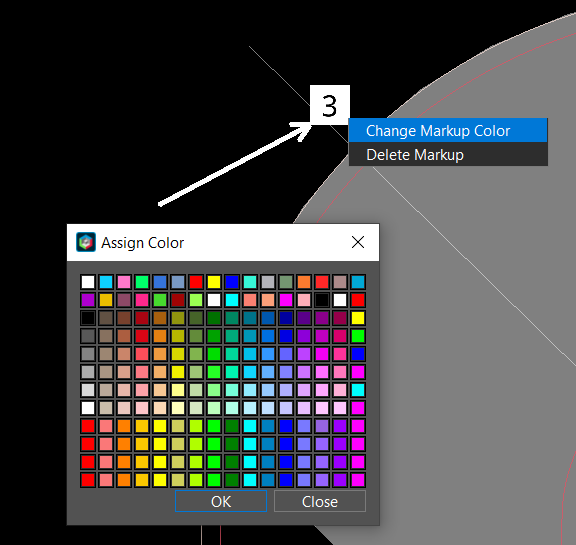
Task: Close the Assign Color dialog window
Action: [x=358, y=242]
